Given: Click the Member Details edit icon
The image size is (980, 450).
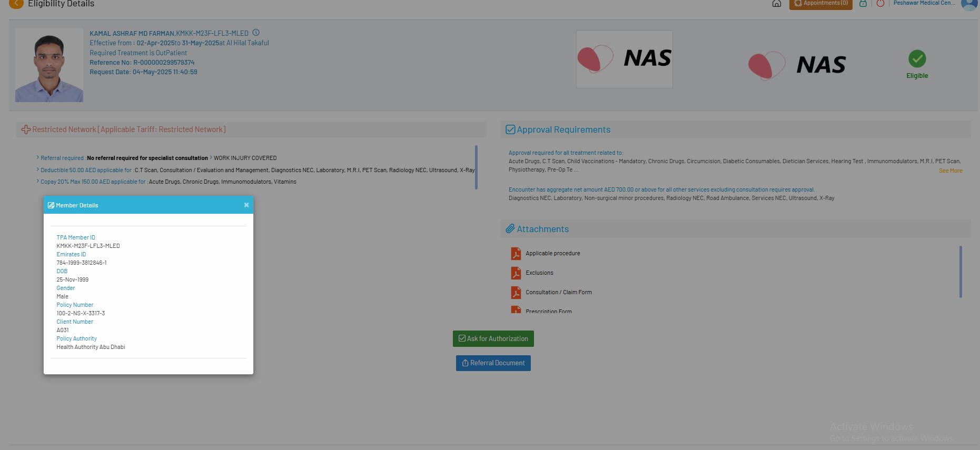Looking at the screenshot, I should point(51,205).
